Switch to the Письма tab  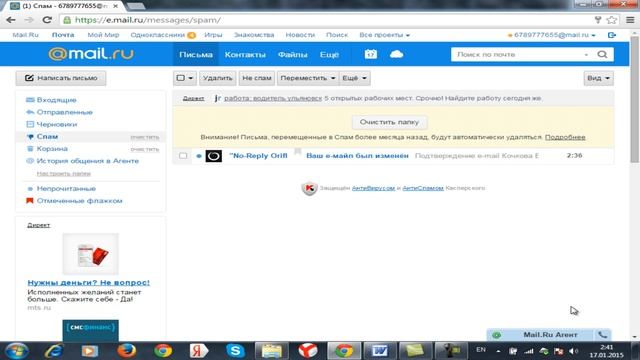pyautogui.click(x=196, y=54)
